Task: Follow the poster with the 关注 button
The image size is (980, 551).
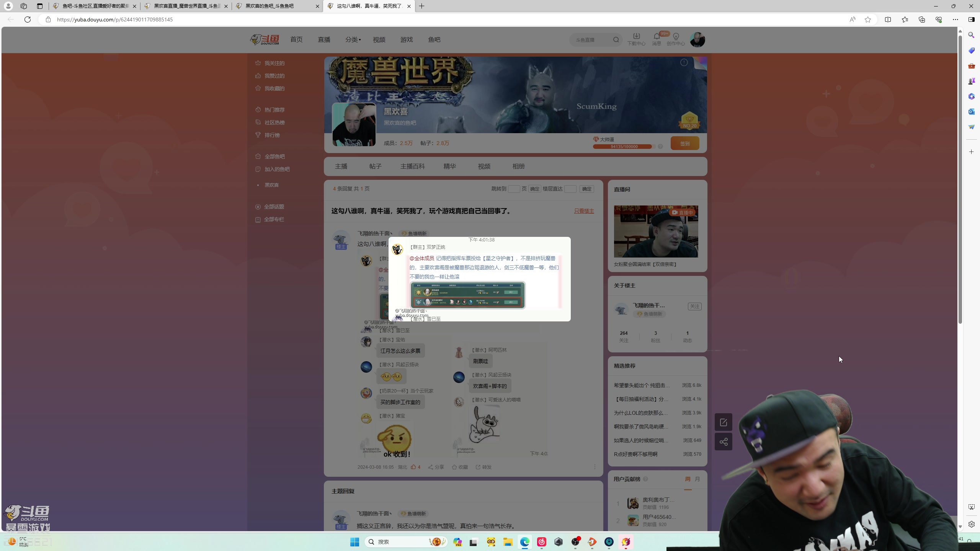Action: [x=694, y=306]
